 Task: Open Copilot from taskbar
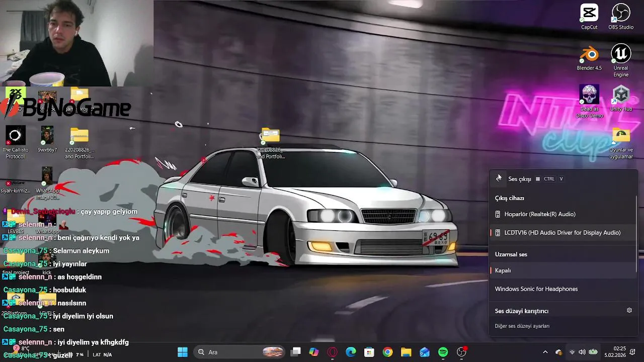coord(314,352)
